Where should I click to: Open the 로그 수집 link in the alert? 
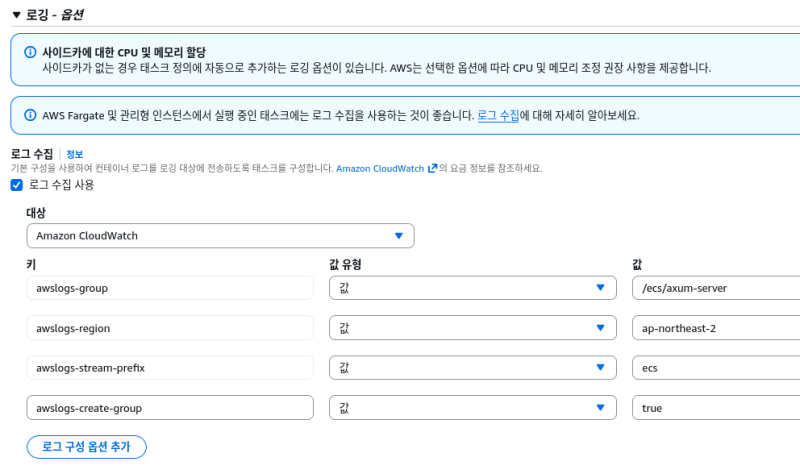[498, 116]
